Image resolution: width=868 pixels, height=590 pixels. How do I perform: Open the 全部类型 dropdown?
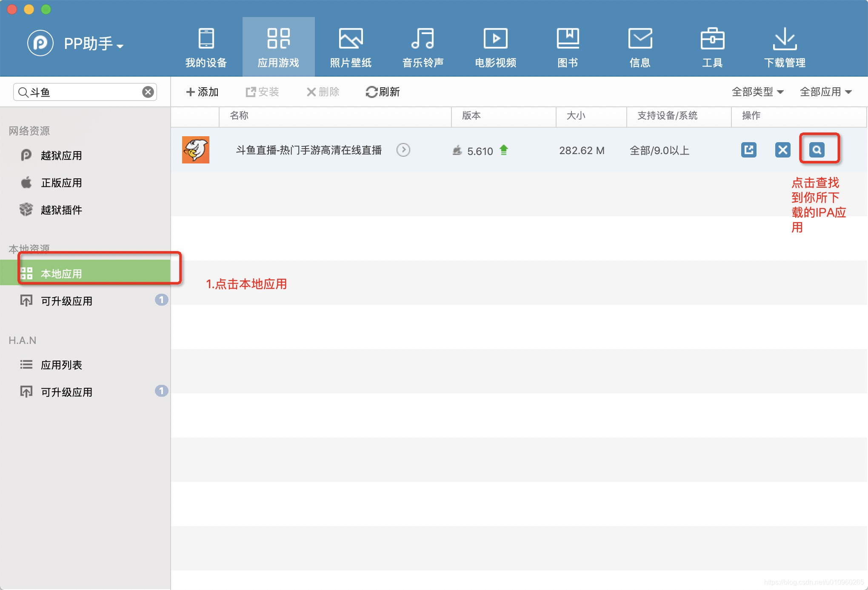click(757, 92)
